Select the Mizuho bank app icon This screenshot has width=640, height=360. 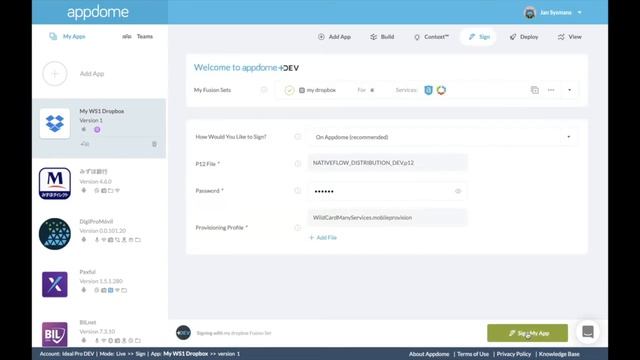55,183
